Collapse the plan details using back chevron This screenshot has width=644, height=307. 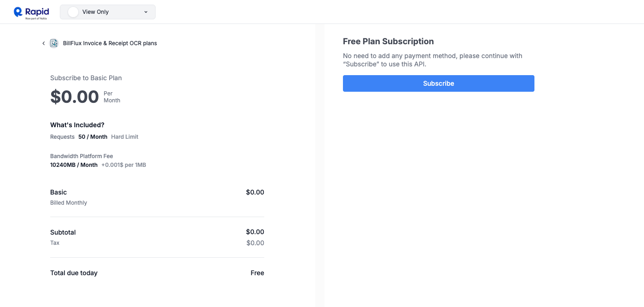pyautogui.click(x=43, y=43)
